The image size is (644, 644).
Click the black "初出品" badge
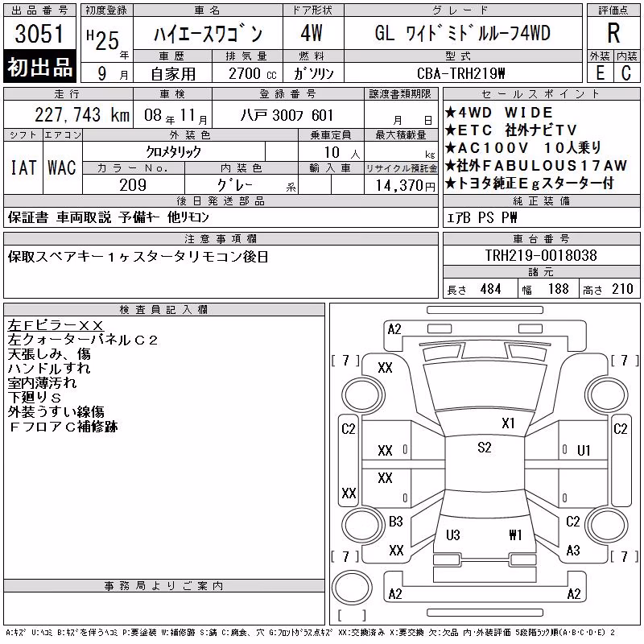(39, 66)
